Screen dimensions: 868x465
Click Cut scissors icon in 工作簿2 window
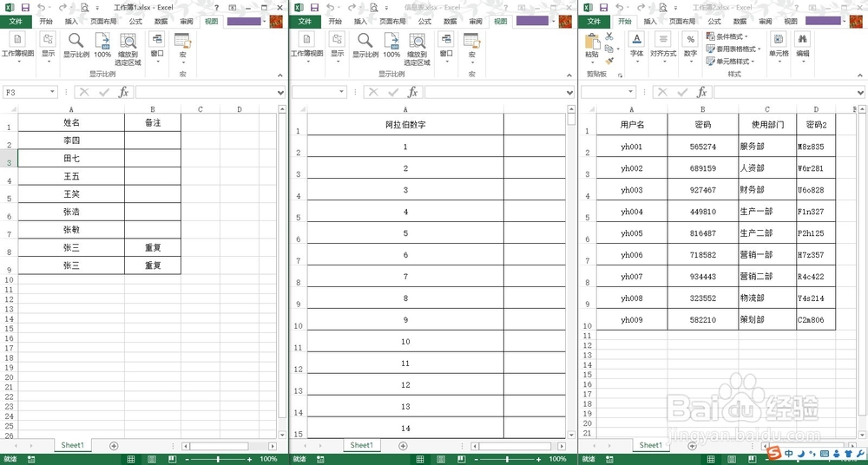tap(609, 36)
